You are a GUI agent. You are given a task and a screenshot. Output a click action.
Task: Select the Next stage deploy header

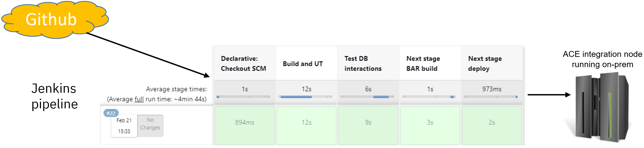click(485, 64)
